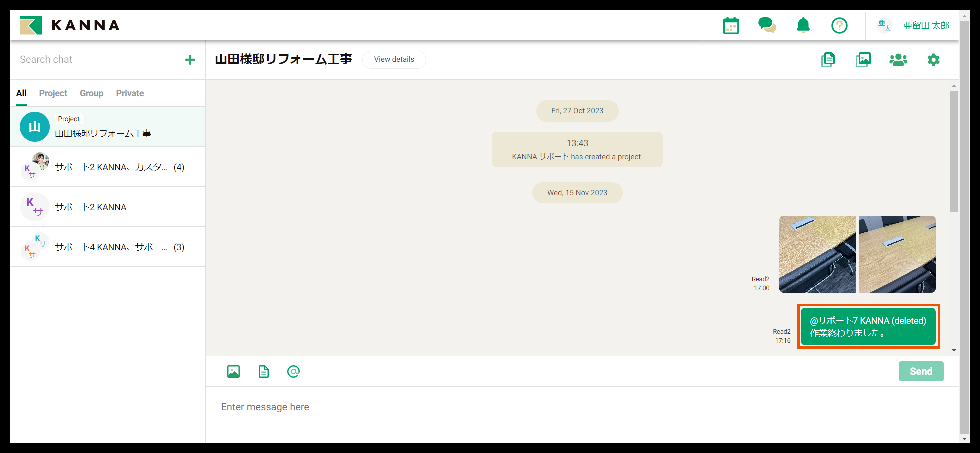This screenshot has height=453, width=980.
Task: Click the Send button
Action: coord(921,371)
